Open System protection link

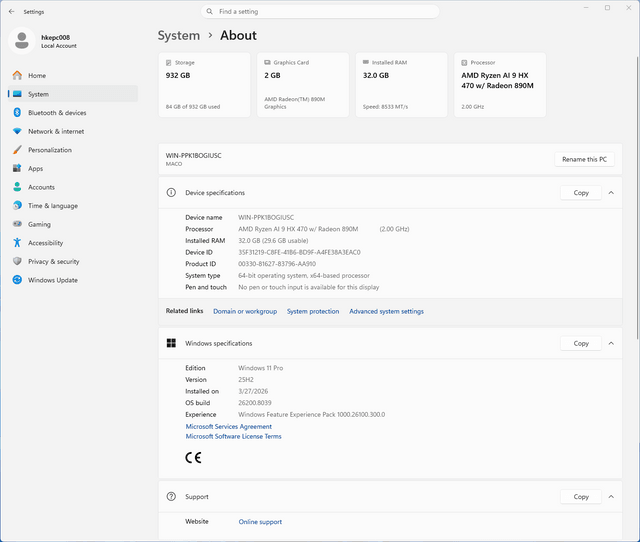click(x=313, y=311)
